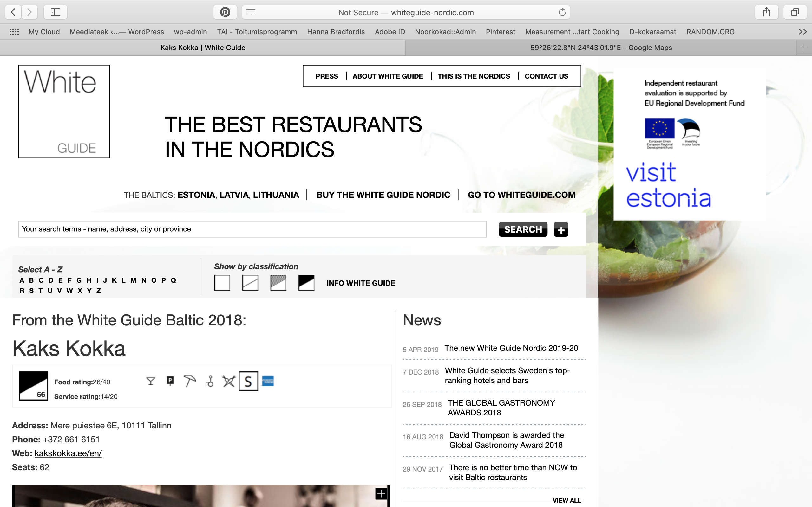This screenshot has width=812, height=507.
Task: Open Reader view icon in address bar
Action: pyautogui.click(x=251, y=12)
